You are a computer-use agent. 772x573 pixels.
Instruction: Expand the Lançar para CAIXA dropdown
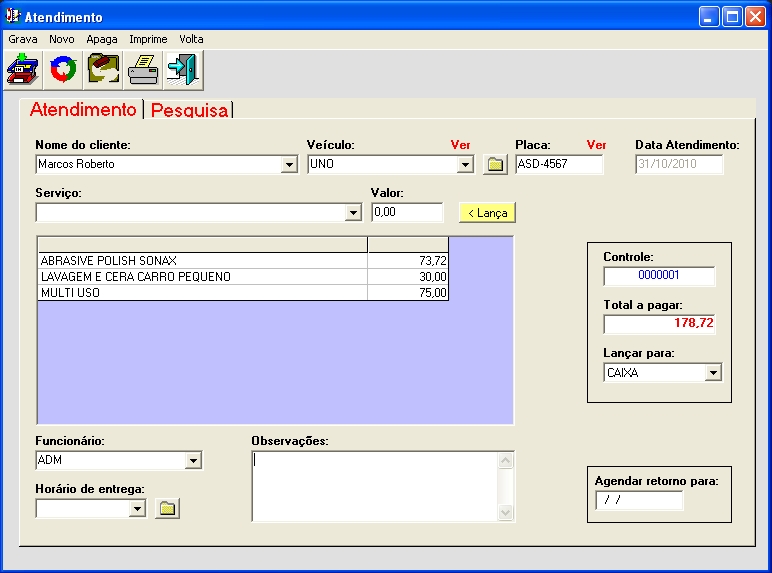tap(713, 373)
